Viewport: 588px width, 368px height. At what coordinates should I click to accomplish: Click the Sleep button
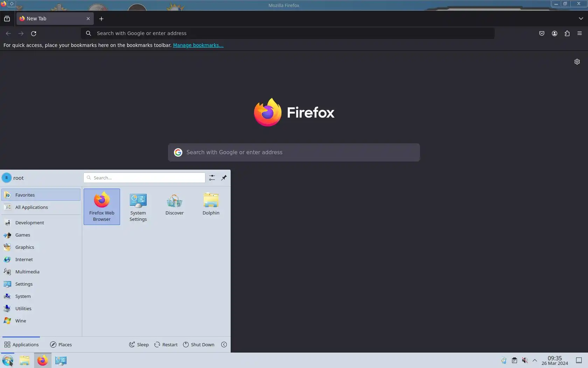[x=139, y=345]
